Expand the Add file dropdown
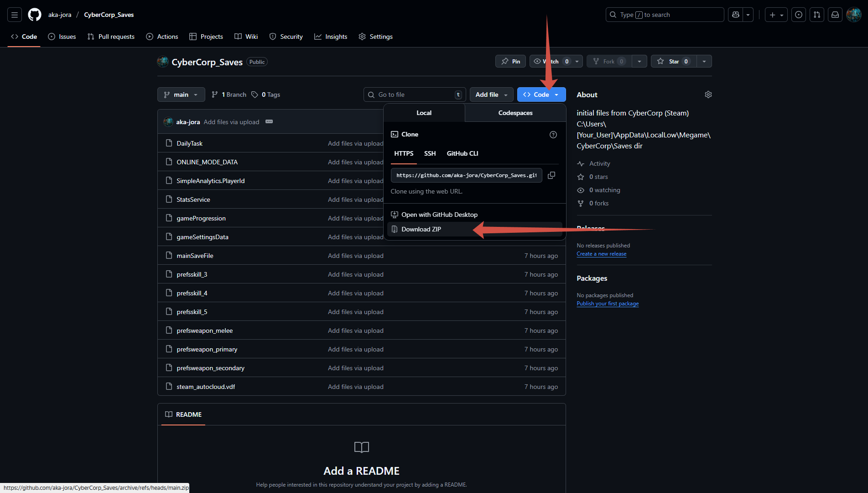868x493 pixels. coord(491,94)
